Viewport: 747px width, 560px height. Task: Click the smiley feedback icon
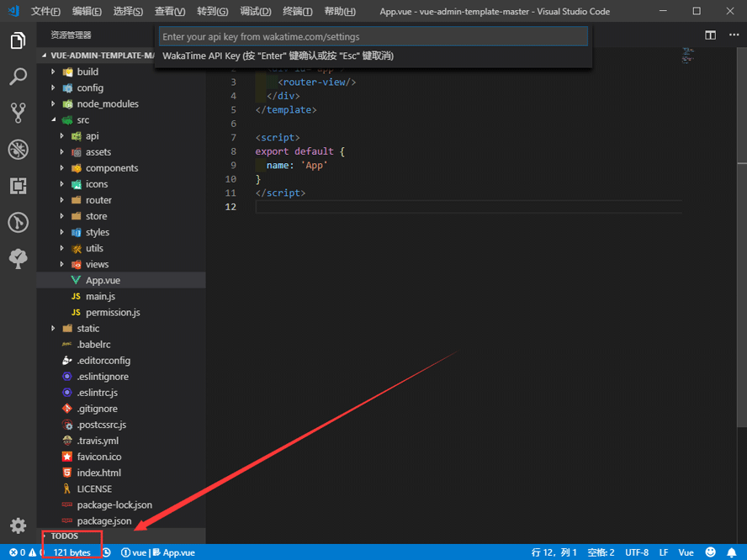(x=710, y=552)
